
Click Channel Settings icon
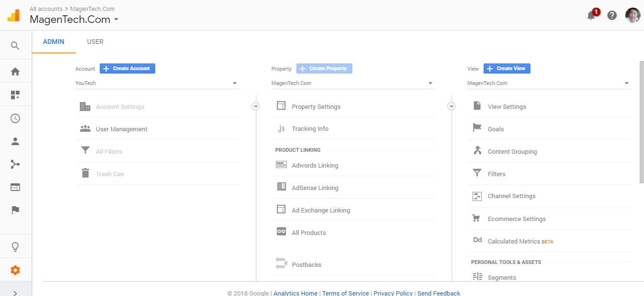click(x=477, y=196)
